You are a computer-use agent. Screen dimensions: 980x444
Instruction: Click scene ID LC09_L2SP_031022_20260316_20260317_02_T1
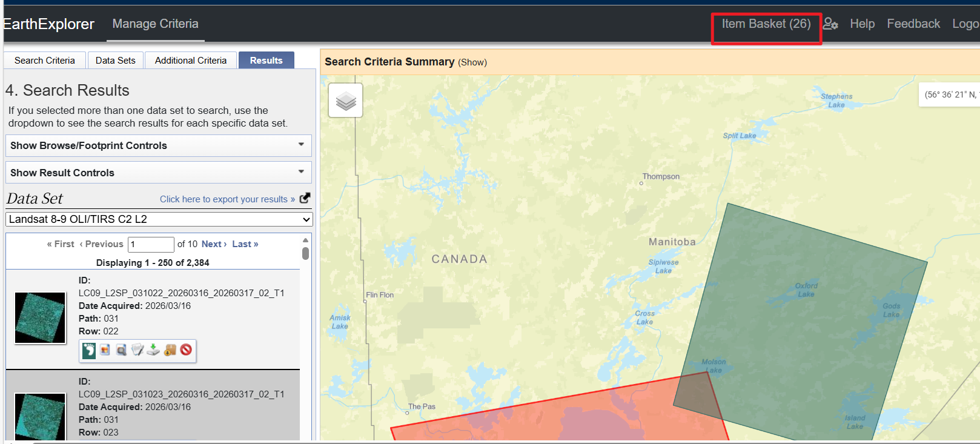pos(181,293)
